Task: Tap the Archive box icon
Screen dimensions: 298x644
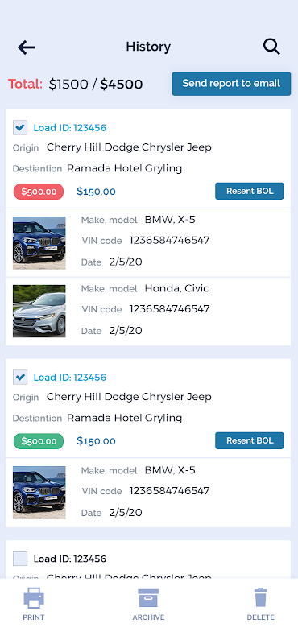Action: pos(148,597)
